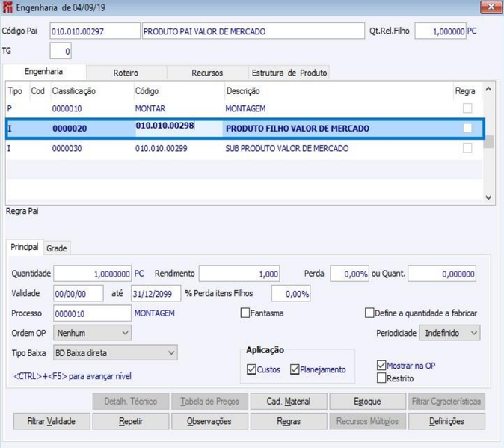Select the Grade sub-tab
The image size is (504, 448).
(57, 248)
